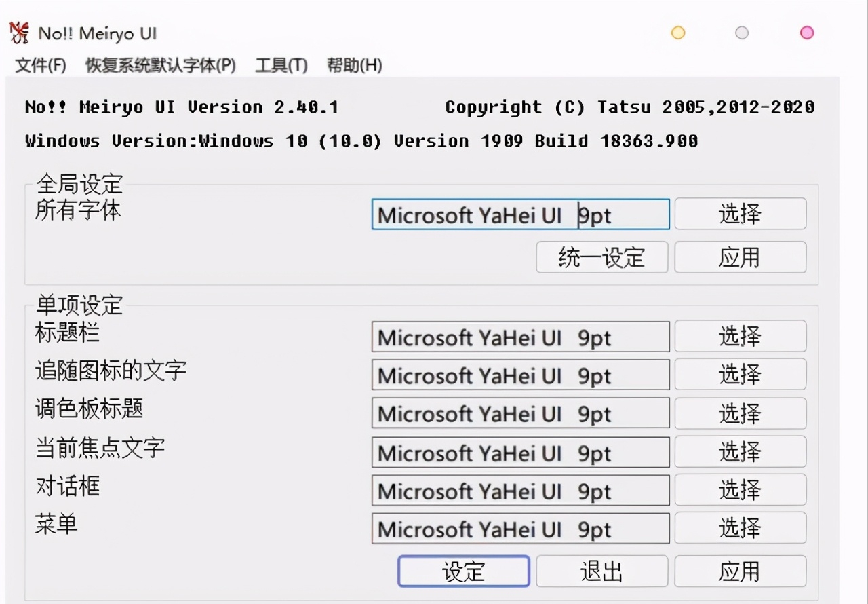
Task: Click 选择 for the 调色板标题 row
Action: pos(739,413)
